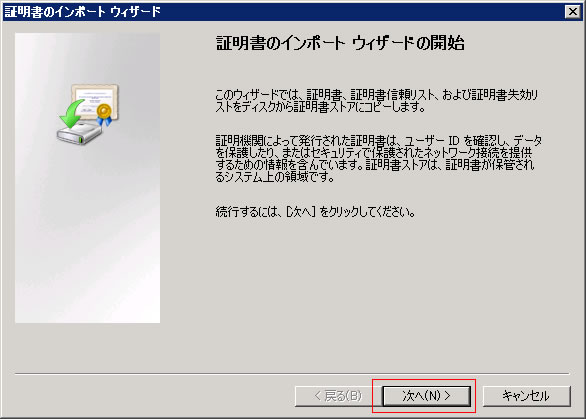The height and width of the screenshot is (419, 586).
Task: Click the るシステム上の領域です text line
Action: [x=275, y=177]
